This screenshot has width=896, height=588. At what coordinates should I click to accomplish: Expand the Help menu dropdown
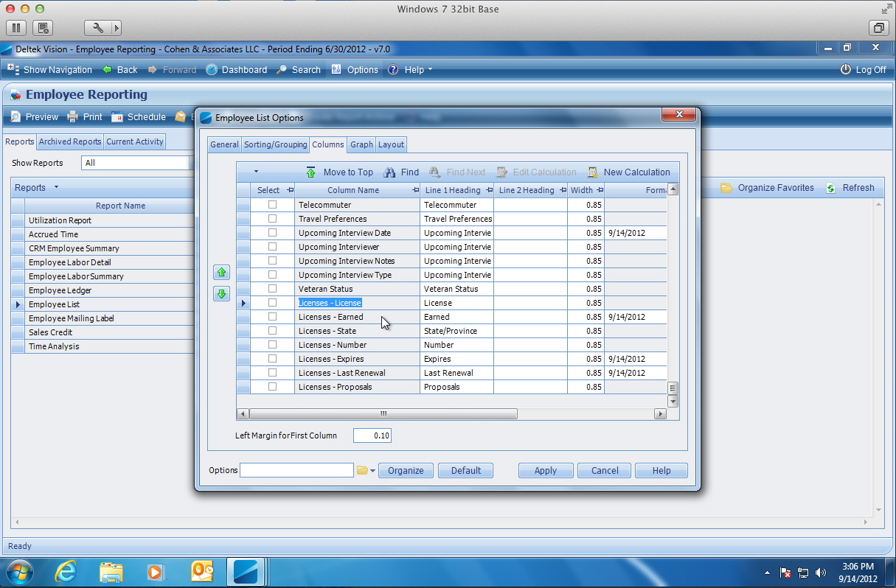430,70
